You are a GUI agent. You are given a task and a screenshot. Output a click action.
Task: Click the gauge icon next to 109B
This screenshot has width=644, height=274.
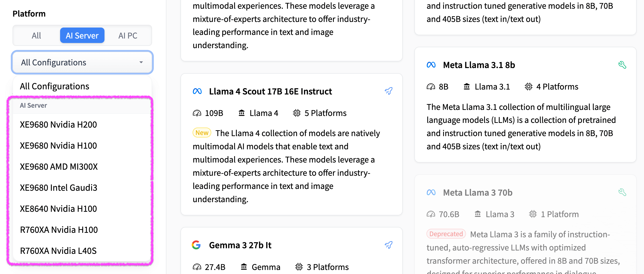197,113
